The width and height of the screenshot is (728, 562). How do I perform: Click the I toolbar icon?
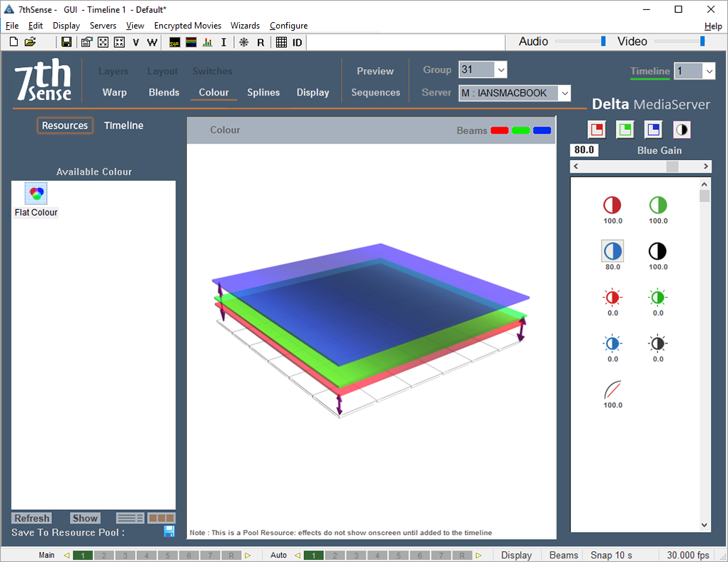pyautogui.click(x=223, y=43)
